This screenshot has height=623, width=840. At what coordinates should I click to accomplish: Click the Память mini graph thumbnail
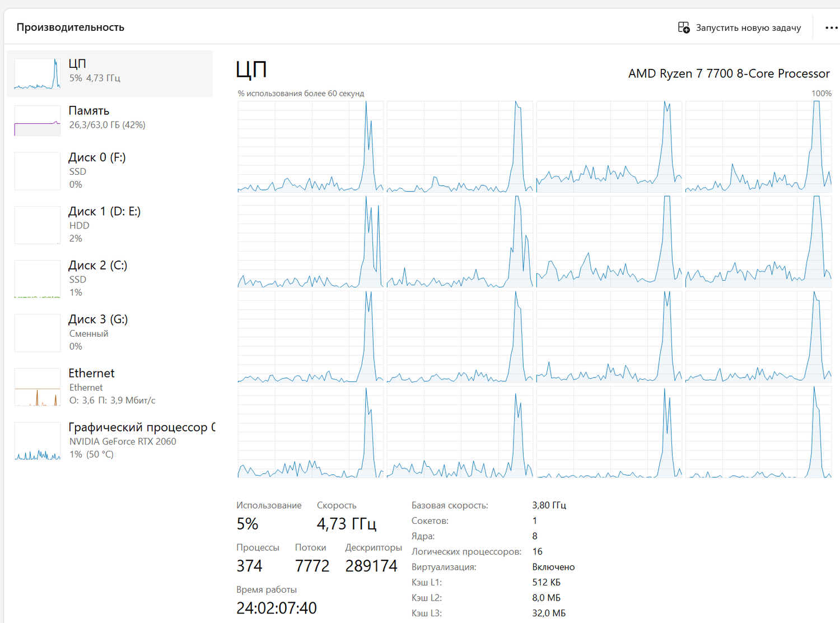click(38, 120)
